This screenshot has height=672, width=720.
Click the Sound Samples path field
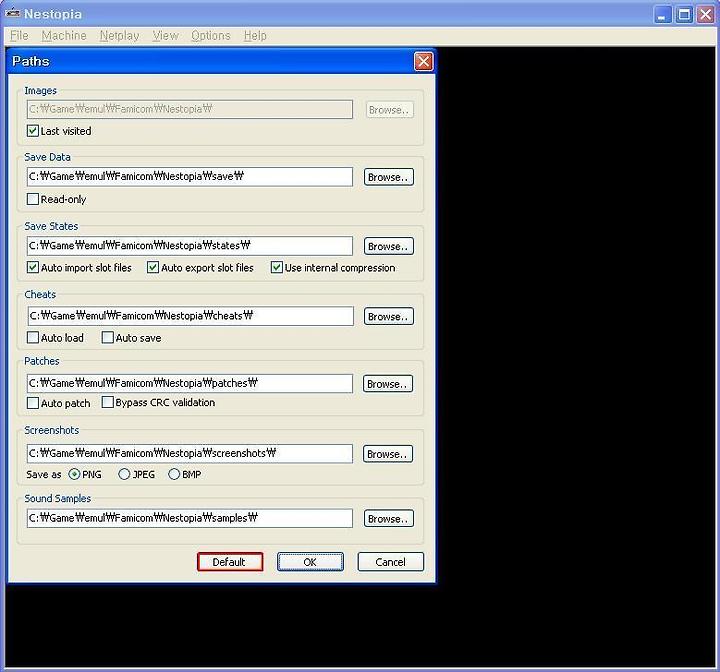(190, 518)
